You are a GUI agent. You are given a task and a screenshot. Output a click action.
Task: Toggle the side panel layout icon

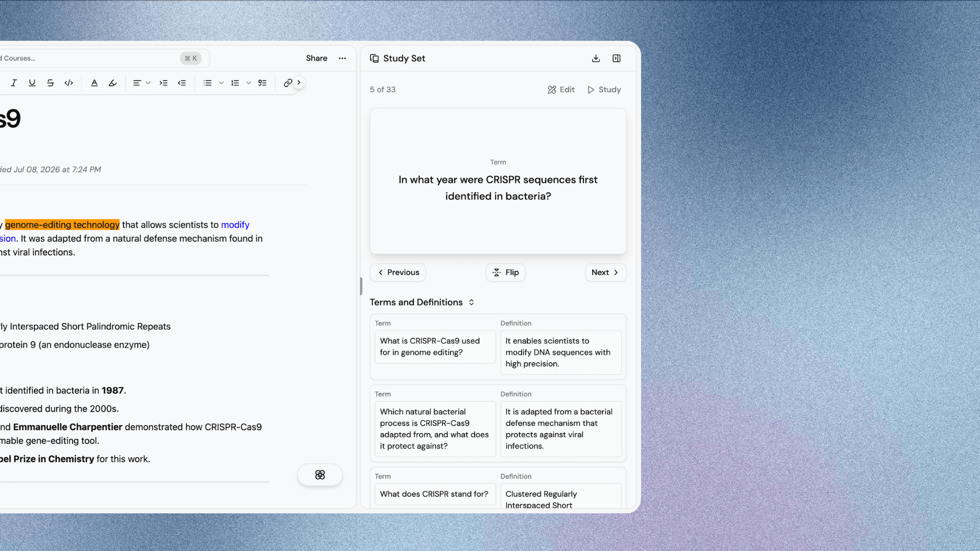(617, 58)
